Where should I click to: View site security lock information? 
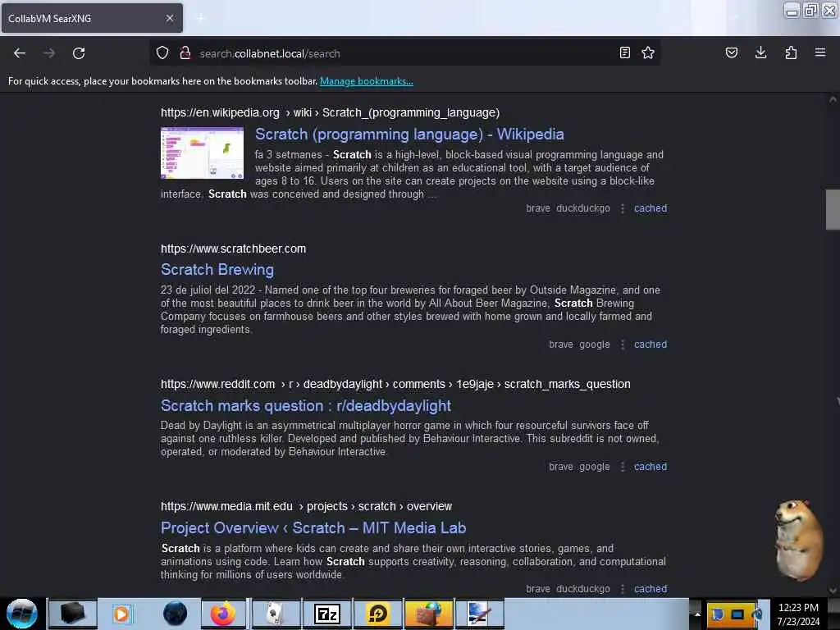click(185, 52)
